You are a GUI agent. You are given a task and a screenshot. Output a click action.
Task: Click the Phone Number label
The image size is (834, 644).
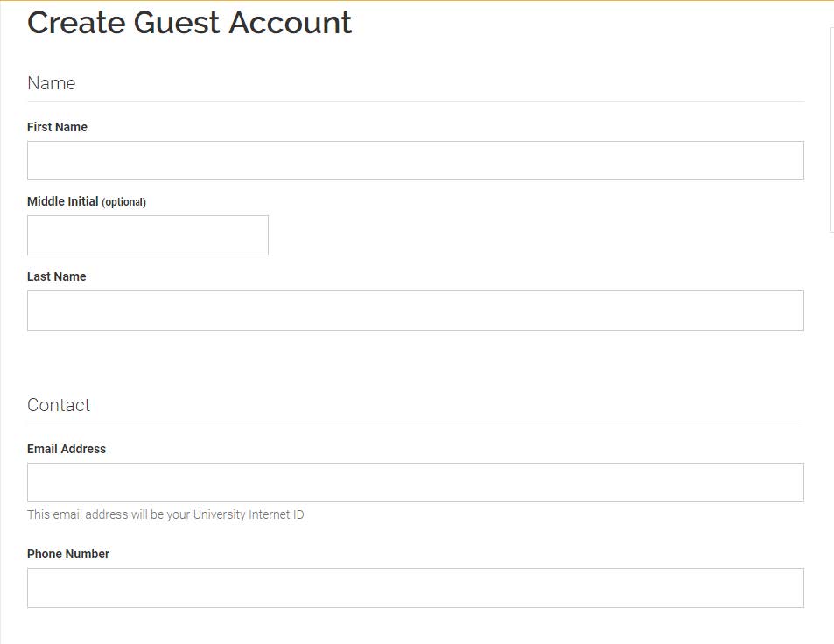pos(68,554)
